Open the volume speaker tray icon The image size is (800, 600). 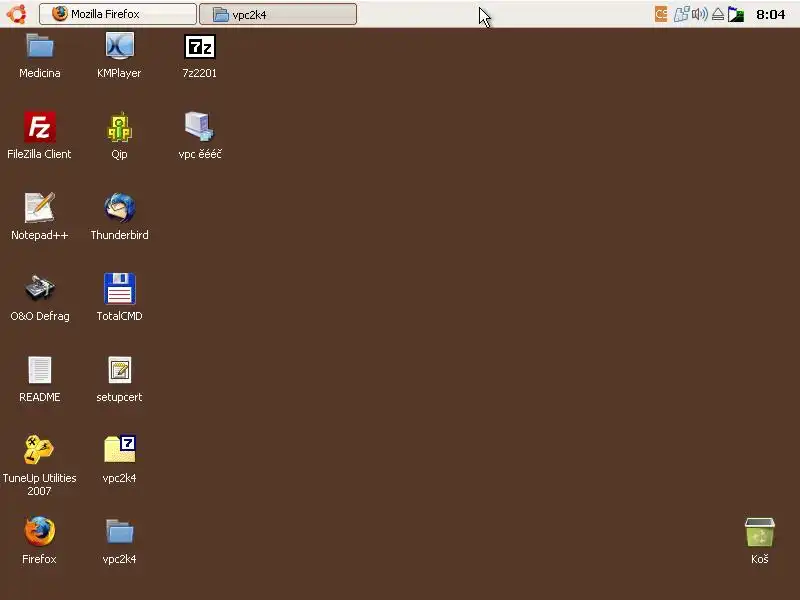(x=699, y=14)
